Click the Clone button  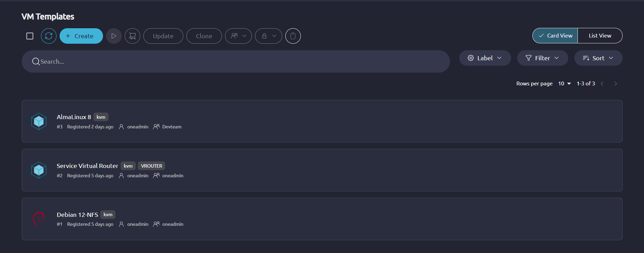pos(204,36)
